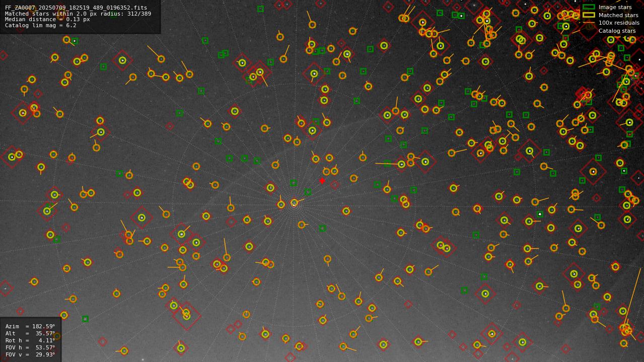Click the 'Alt = 35.57°' readout
Image resolution: width=644 pixels, height=362 pixels.
(30, 333)
